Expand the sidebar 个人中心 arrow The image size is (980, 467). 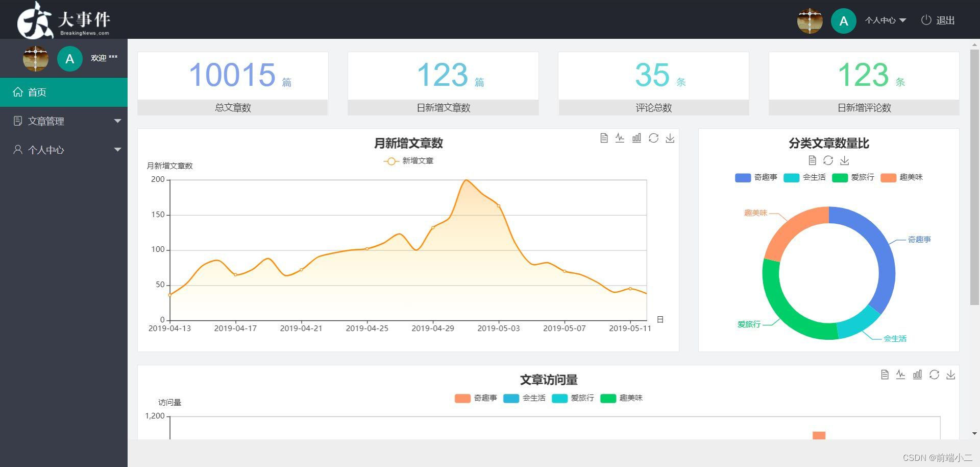pos(117,150)
